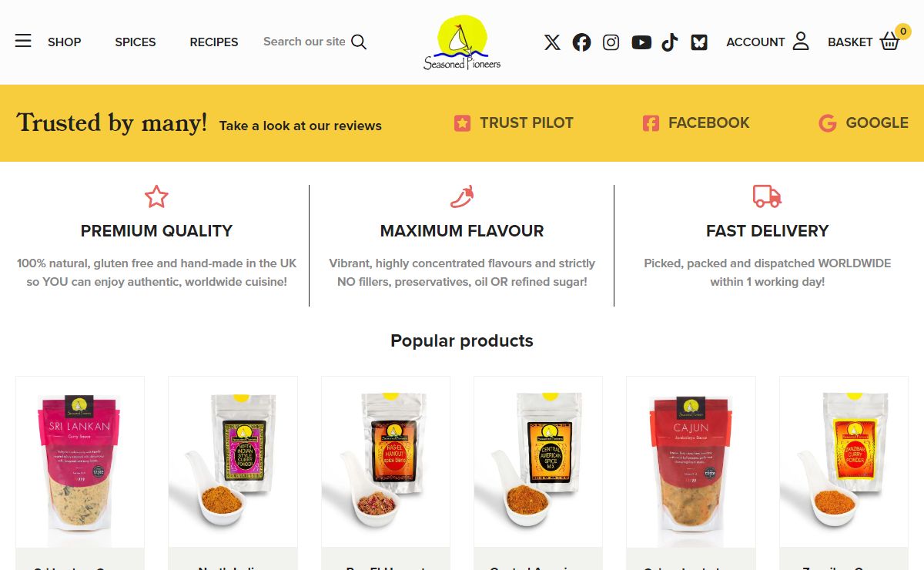Open the hamburger menu icon
Screen dimensions: 924x570
[23, 41]
